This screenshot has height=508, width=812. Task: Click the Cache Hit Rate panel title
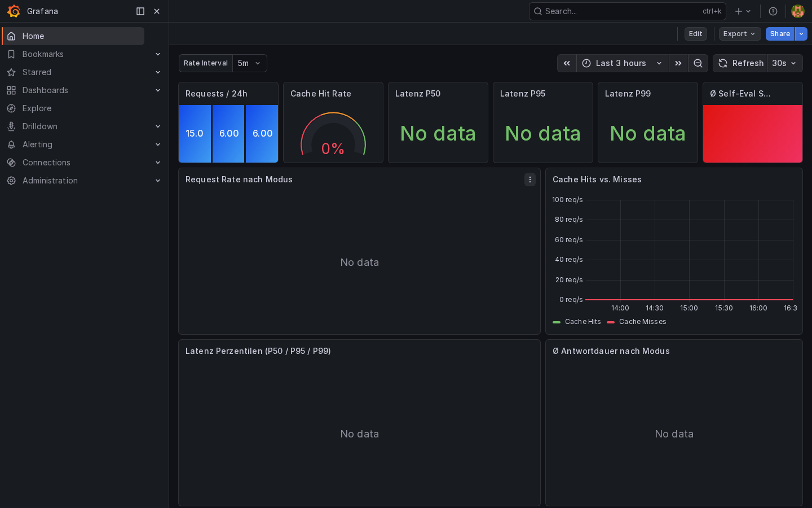pos(321,94)
